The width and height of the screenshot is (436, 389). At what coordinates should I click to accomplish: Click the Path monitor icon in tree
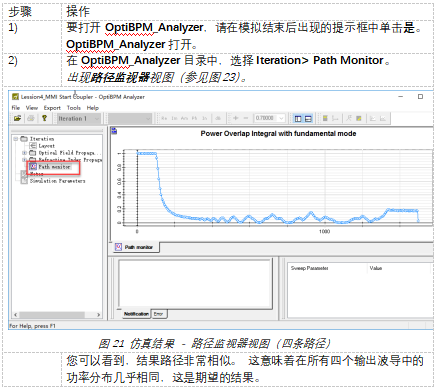33,166
